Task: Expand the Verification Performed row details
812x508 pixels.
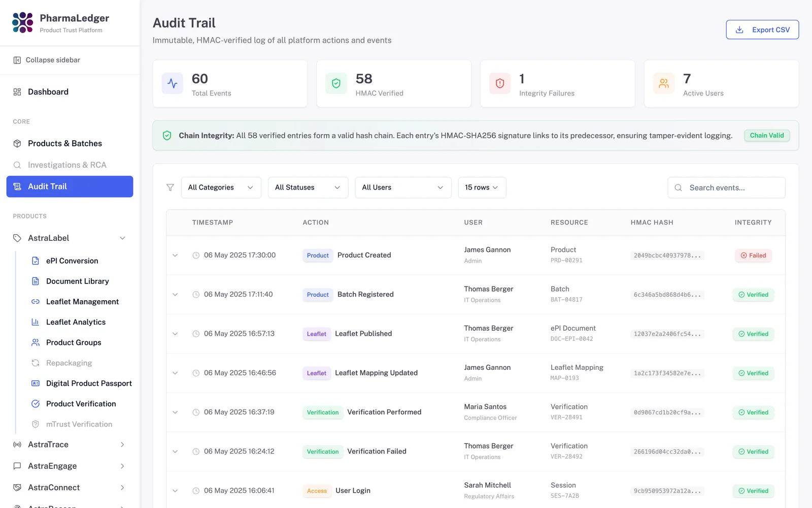Action: click(175, 412)
